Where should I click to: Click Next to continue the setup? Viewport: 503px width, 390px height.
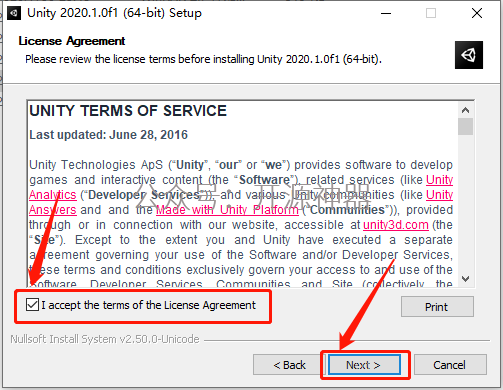tap(364, 365)
